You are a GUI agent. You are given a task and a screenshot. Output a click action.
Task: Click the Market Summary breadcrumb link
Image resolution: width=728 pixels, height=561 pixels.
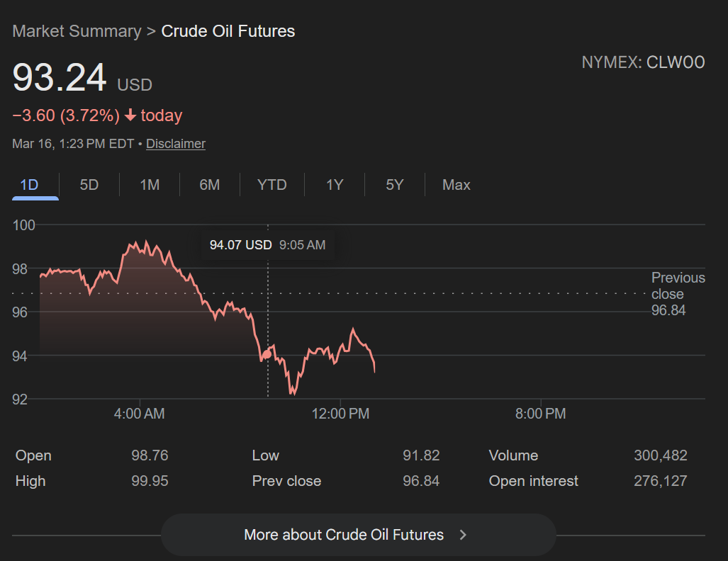click(x=77, y=31)
